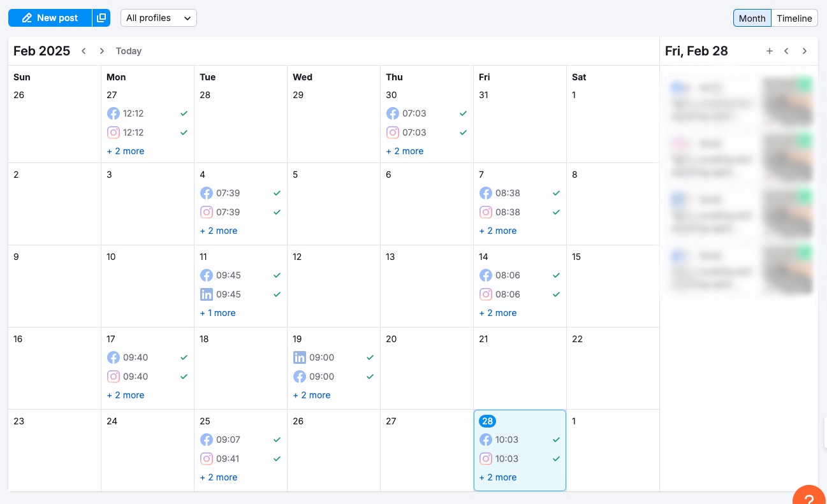Open the help question mark button
The width and height of the screenshot is (827, 504).
pyautogui.click(x=810, y=496)
